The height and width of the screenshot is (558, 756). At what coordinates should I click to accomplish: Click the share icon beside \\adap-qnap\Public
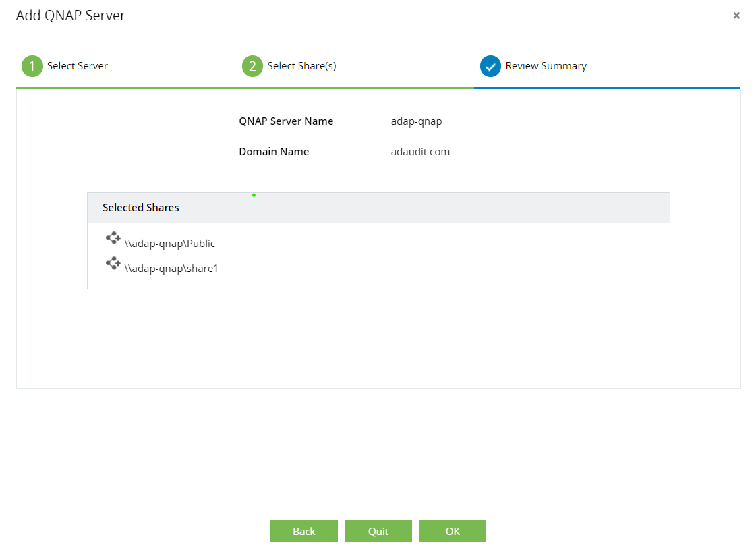click(113, 238)
